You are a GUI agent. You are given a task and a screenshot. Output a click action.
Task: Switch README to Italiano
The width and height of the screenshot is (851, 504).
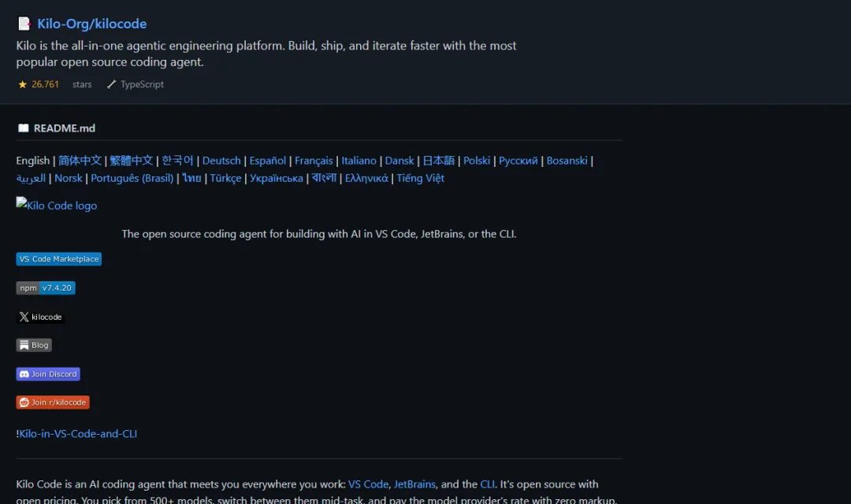coord(359,161)
